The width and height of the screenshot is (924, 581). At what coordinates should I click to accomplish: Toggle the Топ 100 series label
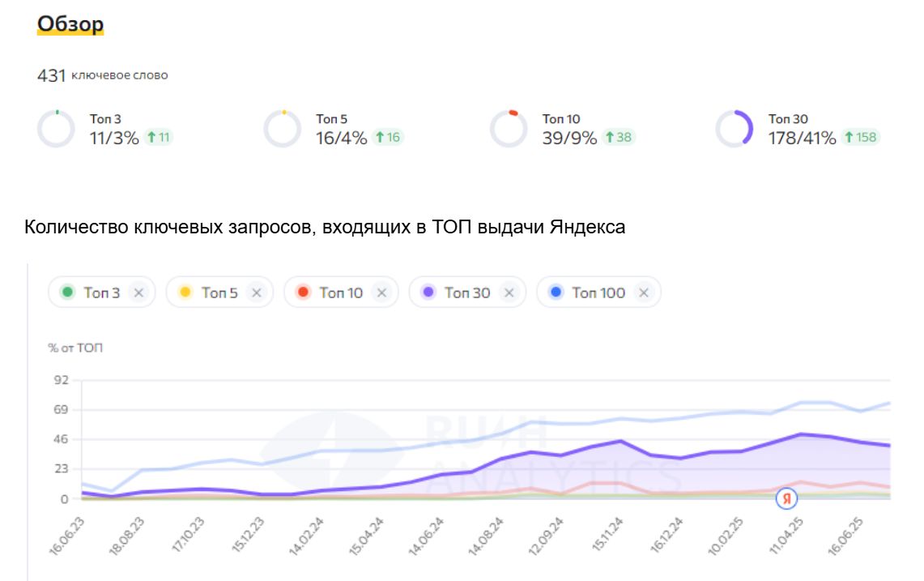click(598, 293)
